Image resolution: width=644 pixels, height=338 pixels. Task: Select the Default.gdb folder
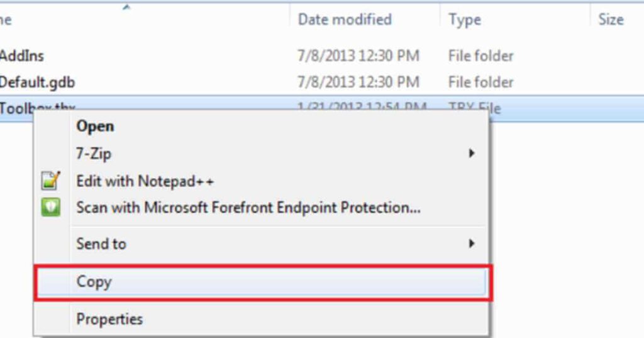(37, 82)
